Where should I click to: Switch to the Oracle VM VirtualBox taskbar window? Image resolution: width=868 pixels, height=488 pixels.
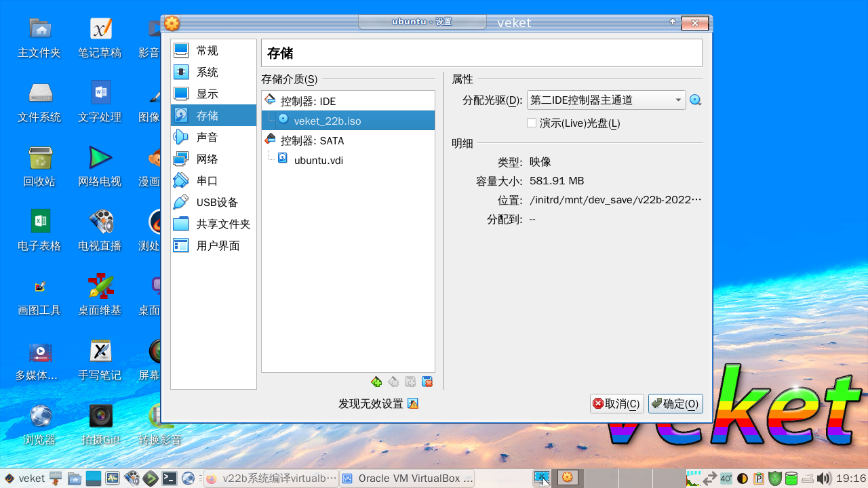[407, 479]
